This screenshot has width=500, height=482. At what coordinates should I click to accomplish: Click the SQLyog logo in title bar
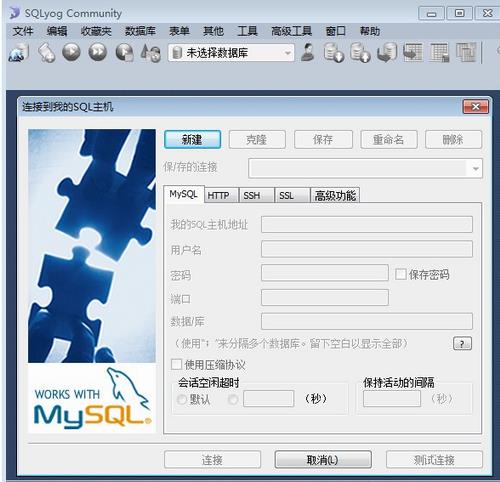tap(14, 13)
